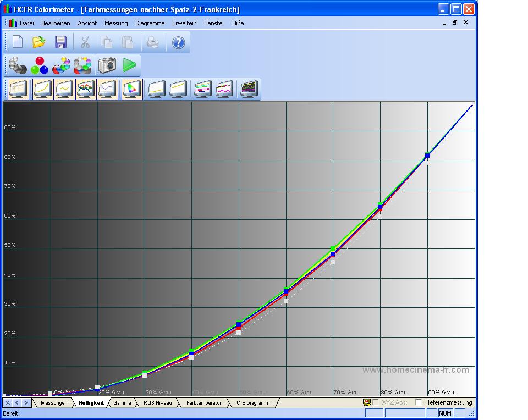Toggle the XYZ Abst. checkbox
This screenshot has height=420, width=528.
coord(376,402)
